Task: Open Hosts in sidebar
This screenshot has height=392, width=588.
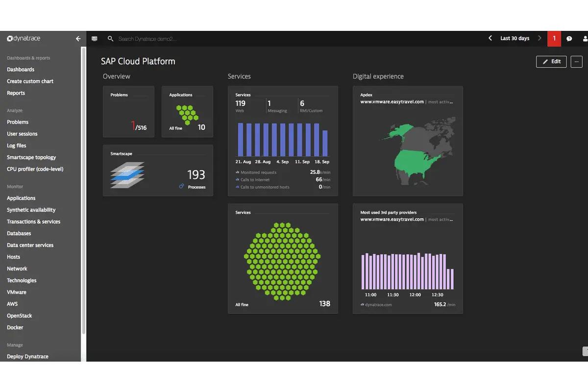Action: pyautogui.click(x=14, y=257)
